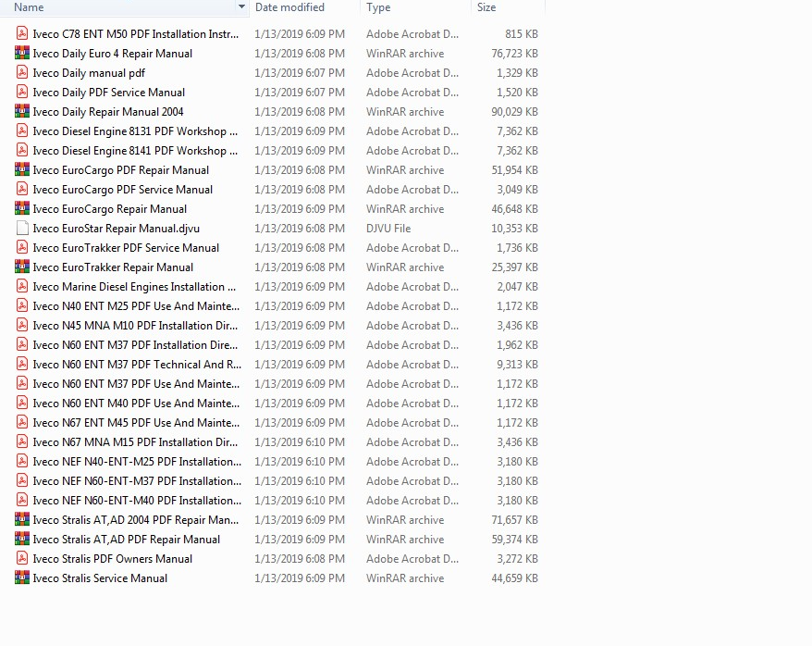Select the Iveco Daily PDF Service Manual file
Viewport: 812px width, 646px height.
108,92
